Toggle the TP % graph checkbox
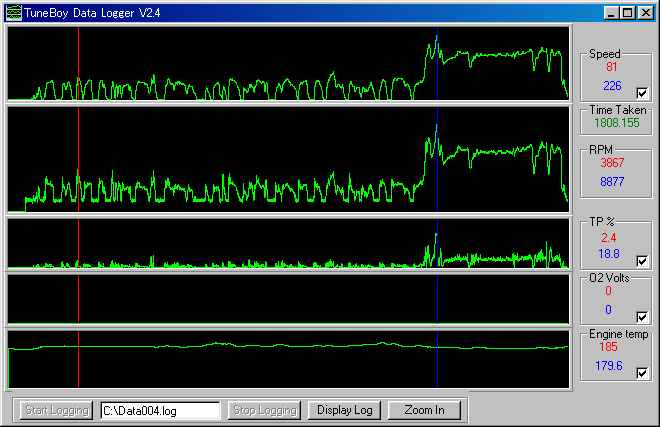660x427 pixels. click(x=642, y=261)
